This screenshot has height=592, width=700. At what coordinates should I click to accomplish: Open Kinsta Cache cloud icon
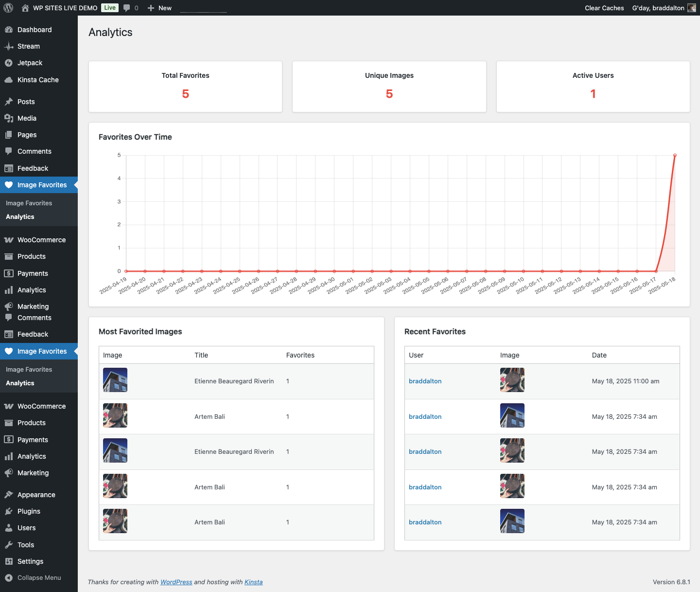point(9,80)
